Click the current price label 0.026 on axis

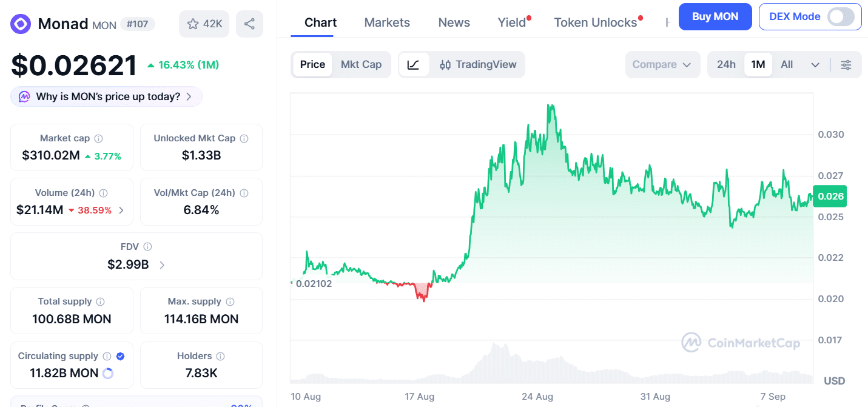point(830,196)
